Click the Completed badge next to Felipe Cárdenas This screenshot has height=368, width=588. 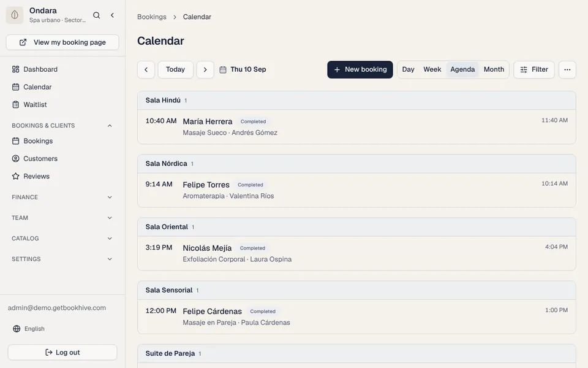tap(263, 312)
